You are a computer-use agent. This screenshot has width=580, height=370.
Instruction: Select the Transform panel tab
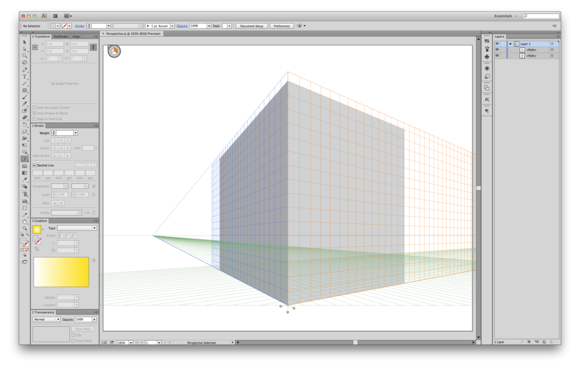click(41, 36)
